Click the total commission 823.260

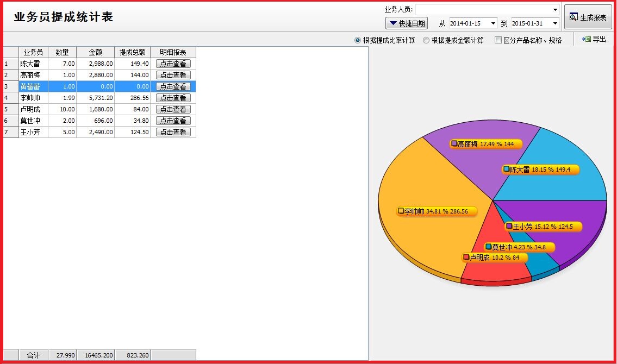(x=132, y=355)
